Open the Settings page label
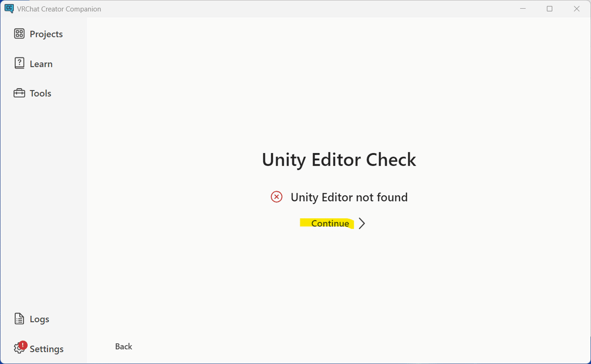This screenshot has width=591, height=364. point(46,349)
